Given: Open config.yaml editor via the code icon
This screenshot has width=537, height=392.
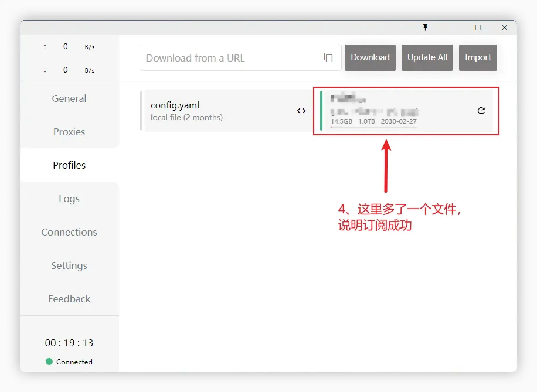Looking at the screenshot, I should coord(301,111).
